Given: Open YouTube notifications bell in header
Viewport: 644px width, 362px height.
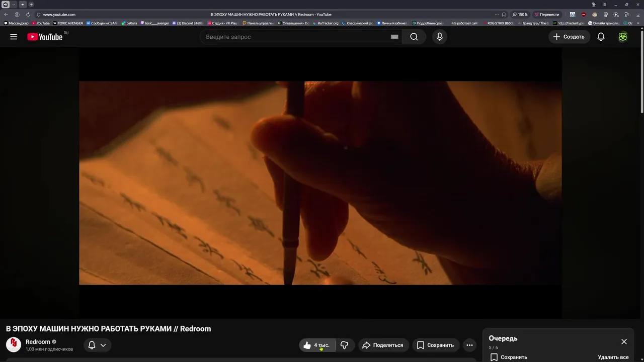Looking at the screenshot, I should (x=601, y=37).
